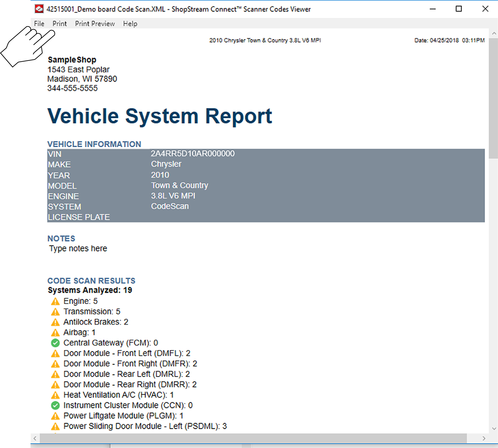Click the vertical scrollbar down arrow
The width and height of the screenshot is (498, 448).
(494, 428)
